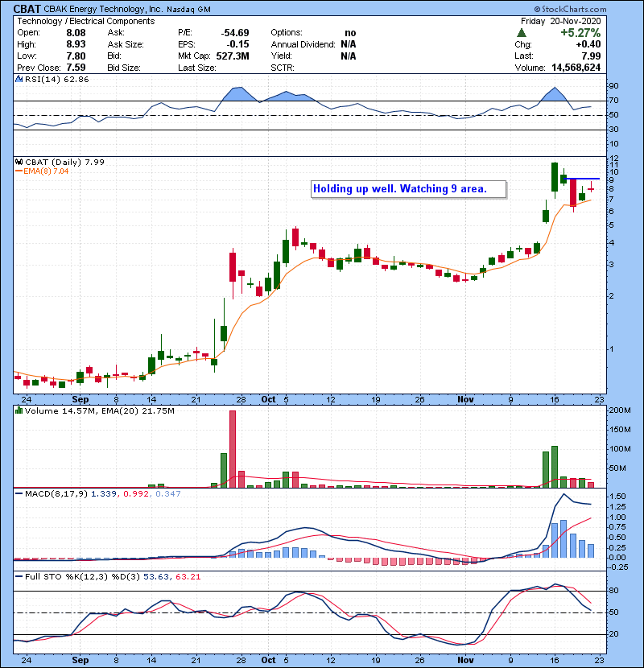Screen dimensions: 644x668
Task: Click the Last Size: label
Action: tap(197, 68)
